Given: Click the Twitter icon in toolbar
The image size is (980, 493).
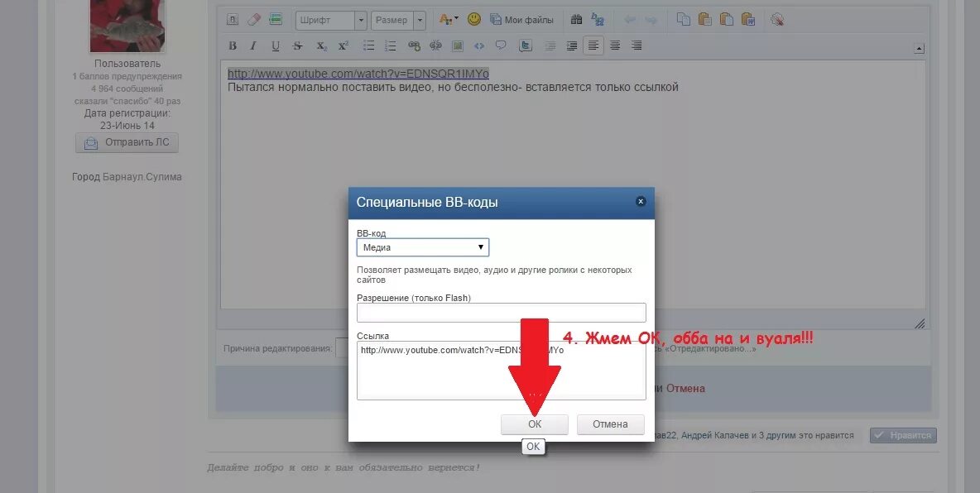Looking at the screenshot, I should click(x=526, y=45).
